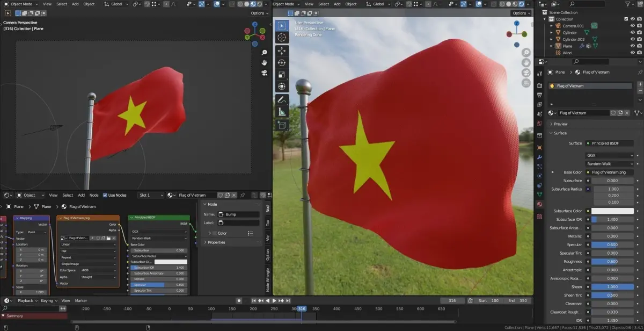Toggle camera view icon in left camera viewport
Screen dimensions: 644x331
[265, 72]
